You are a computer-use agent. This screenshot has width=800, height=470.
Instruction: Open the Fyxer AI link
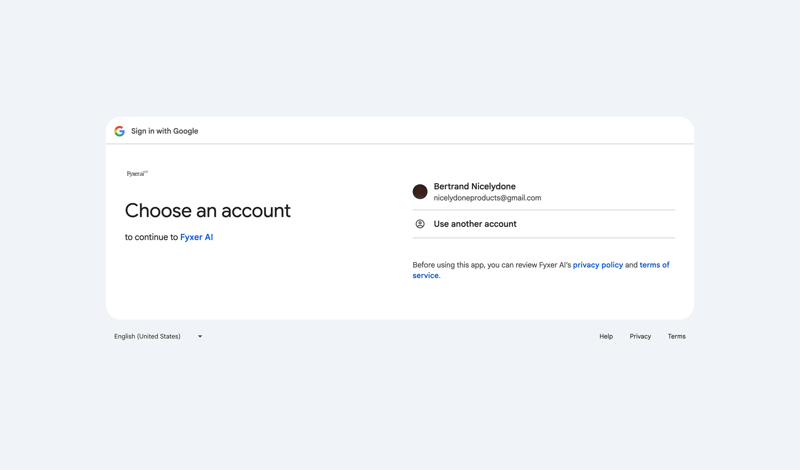(196, 238)
